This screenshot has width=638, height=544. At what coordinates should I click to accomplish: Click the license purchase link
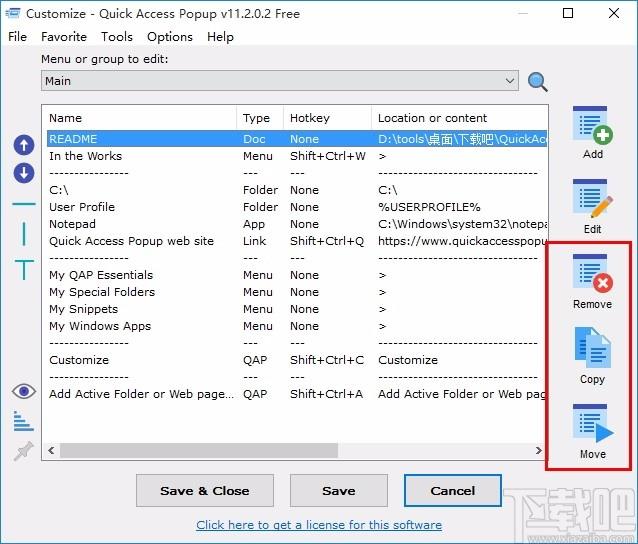coord(319,525)
